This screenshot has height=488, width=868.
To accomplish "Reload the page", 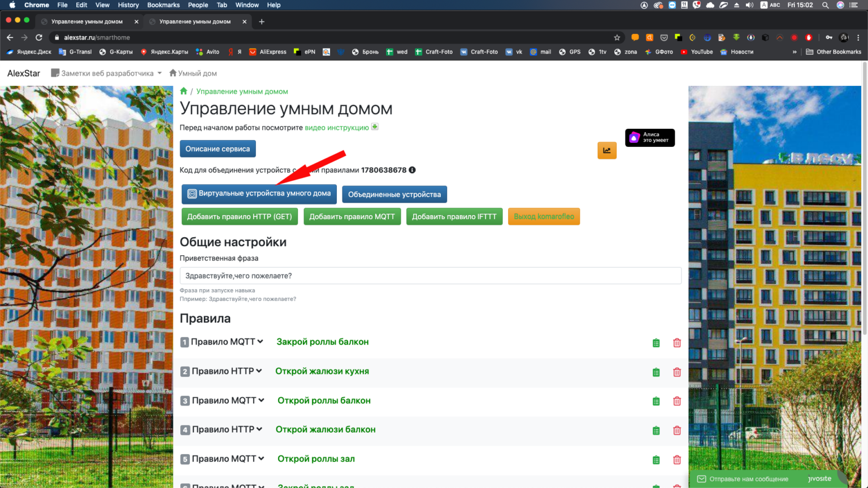I will tap(39, 37).
